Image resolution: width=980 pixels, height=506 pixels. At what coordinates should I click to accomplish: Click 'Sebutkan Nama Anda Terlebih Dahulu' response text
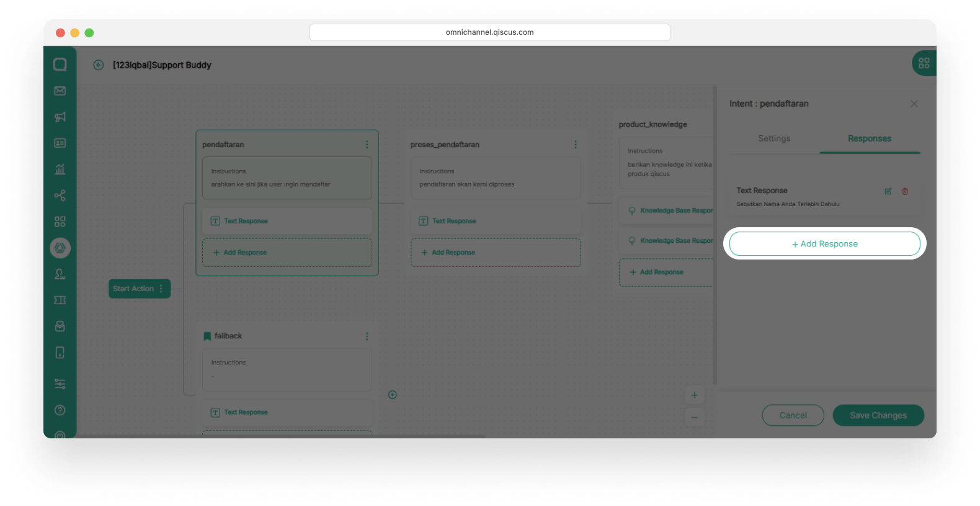[x=788, y=204]
